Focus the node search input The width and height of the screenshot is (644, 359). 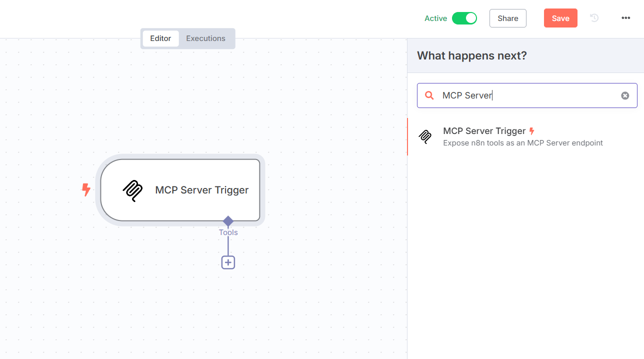(x=527, y=95)
